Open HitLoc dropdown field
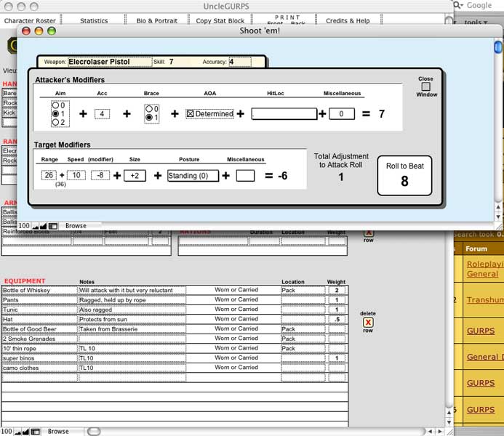The width and height of the screenshot is (504, 436). [x=284, y=113]
